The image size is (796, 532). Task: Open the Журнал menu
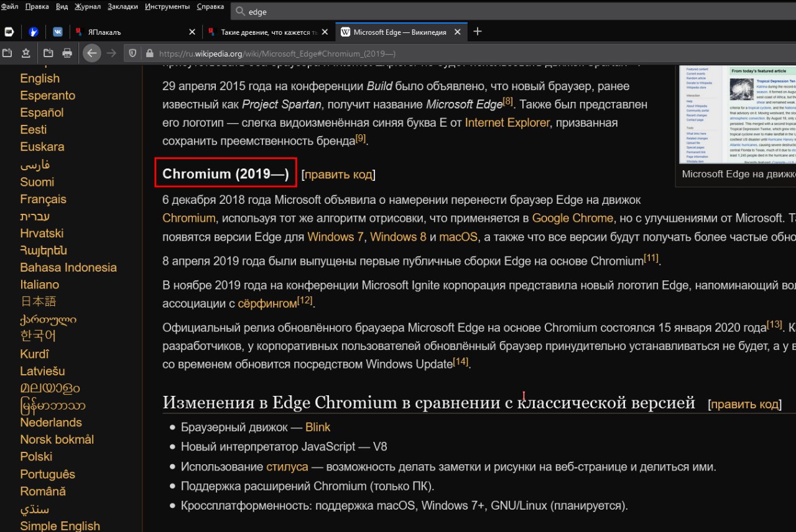pos(88,7)
